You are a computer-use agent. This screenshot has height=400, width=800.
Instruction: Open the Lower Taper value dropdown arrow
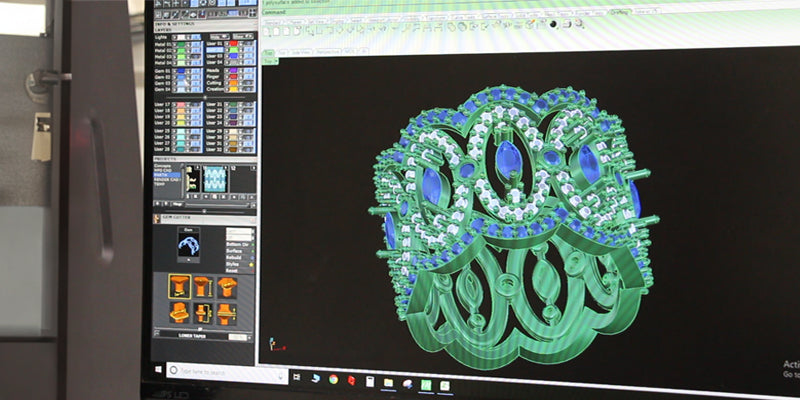(249, 337)
